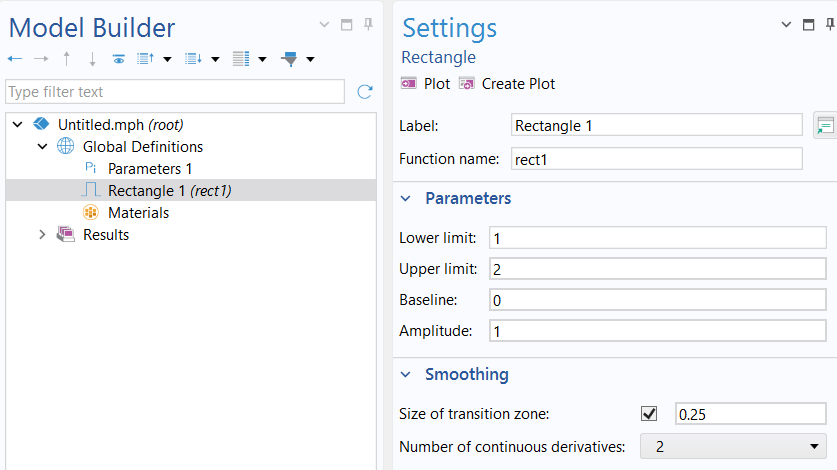Pin the Settings panel
The image size is (837, 470).
click(x=830, y=25)
